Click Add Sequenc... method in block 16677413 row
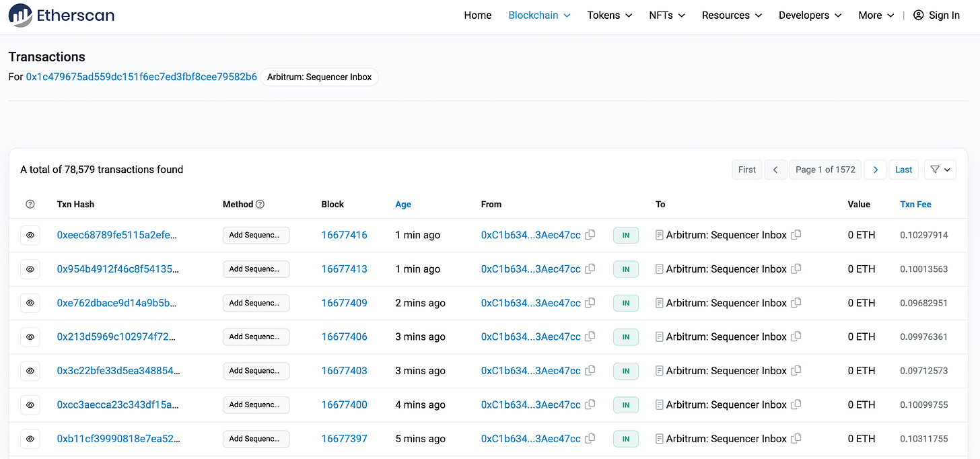The image size is (980, 459). (256, 269)
